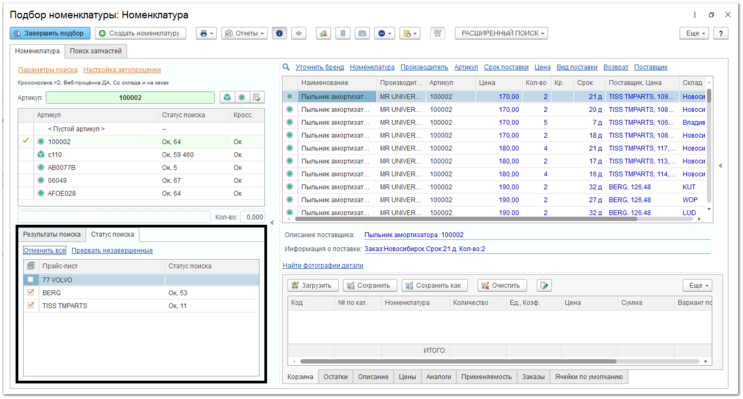Click the recycle icon beside the Артикул field
Viewport: 743px width, 399px height.
(x=227, y=97)
